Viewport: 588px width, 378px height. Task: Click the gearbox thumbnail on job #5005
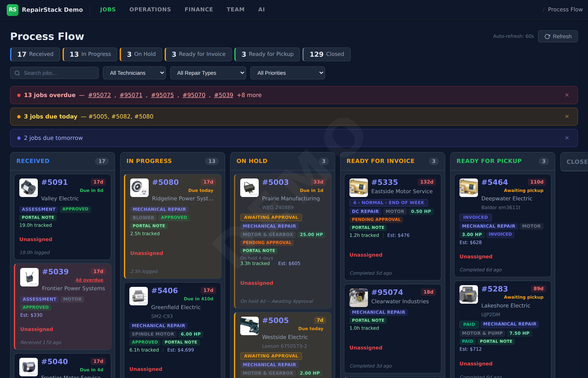(249, 326)
